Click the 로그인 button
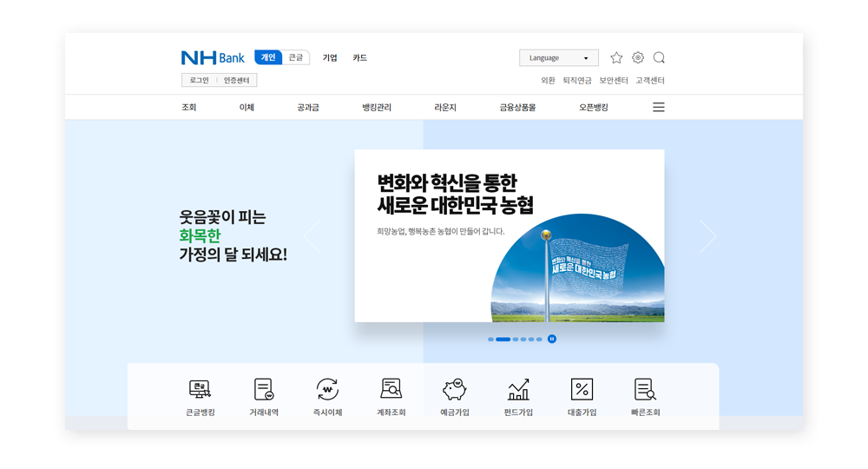The width and height of the screenshot is (868, 469). 200,80
